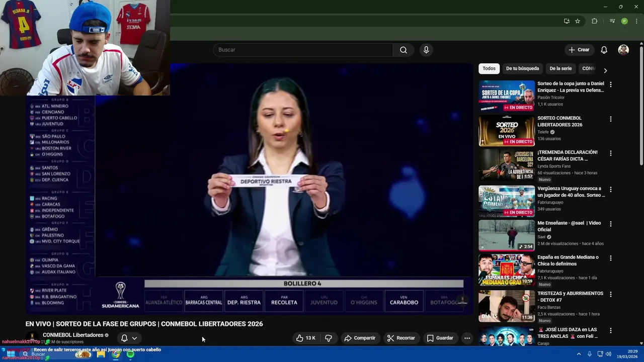Screen dimensions: 644x362
Task: Start voice search with microphone icon
Action: tap(426, 50)
